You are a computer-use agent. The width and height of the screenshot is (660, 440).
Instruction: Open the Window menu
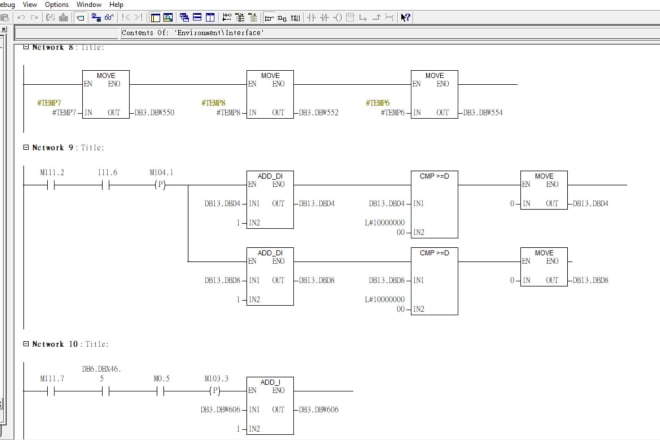point(89,5)
